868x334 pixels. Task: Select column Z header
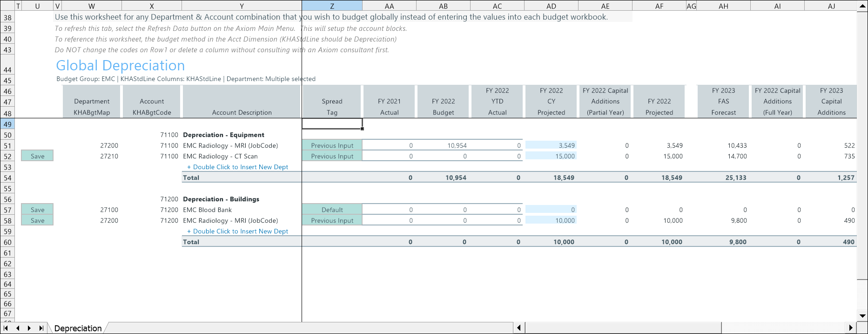tap(332, 6)
